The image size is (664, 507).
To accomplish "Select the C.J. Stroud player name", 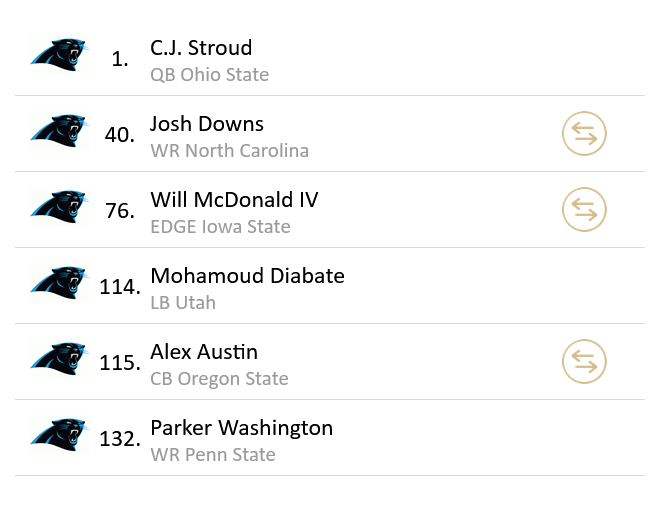I will coord(201,48).
